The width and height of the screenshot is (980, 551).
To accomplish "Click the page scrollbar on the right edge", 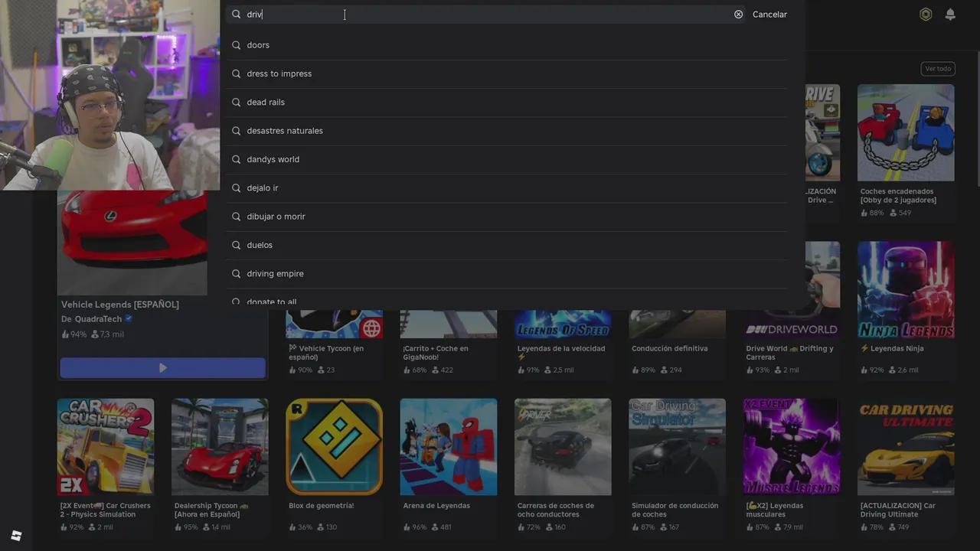I will point(976,115).
